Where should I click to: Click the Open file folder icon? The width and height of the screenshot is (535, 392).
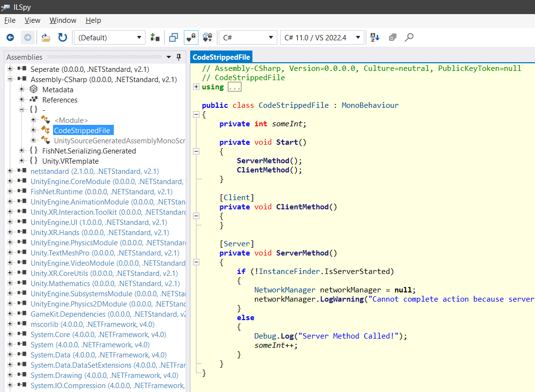[x=46, y=37]
